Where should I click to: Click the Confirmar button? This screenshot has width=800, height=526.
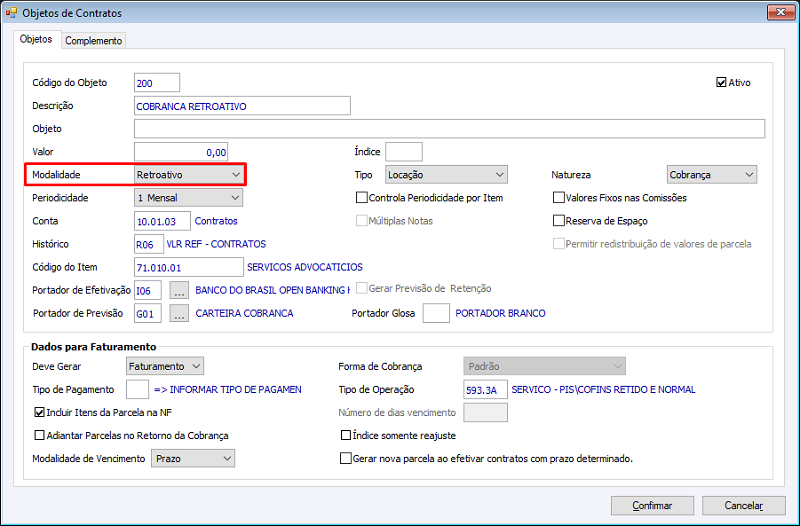point(652,506)
